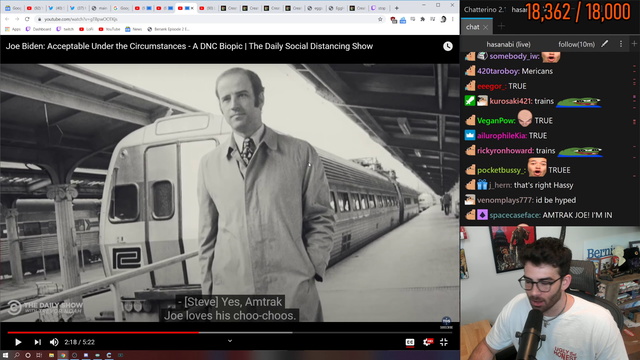Switch to the 'stop' Twitch tab

(378, 8)
